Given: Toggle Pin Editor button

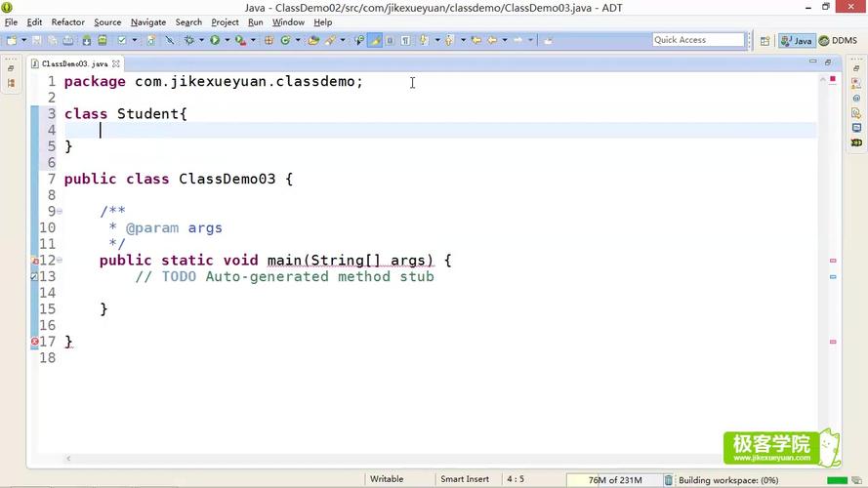Looking at the screenshot, I should [548, 40].
